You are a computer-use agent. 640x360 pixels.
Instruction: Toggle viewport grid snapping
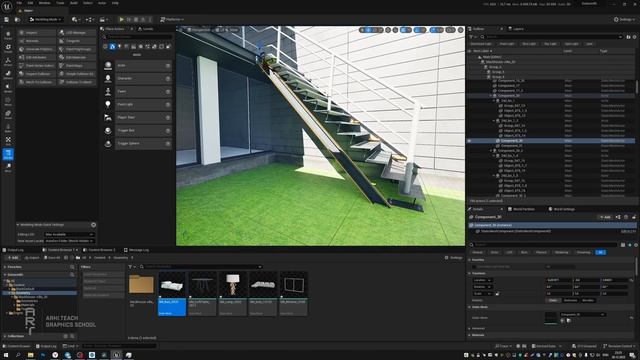(404, 30)
